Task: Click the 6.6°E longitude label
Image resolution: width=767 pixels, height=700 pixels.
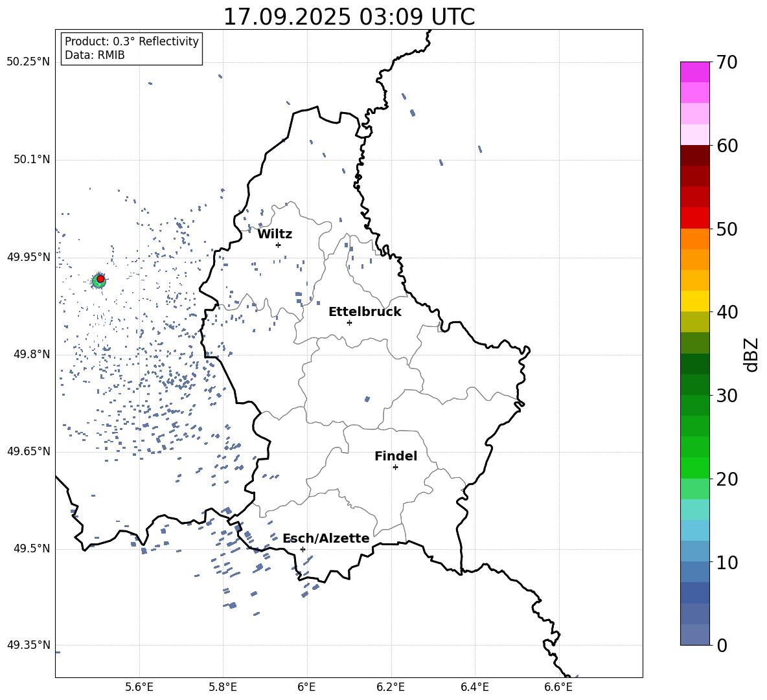Action: [558, 687]
